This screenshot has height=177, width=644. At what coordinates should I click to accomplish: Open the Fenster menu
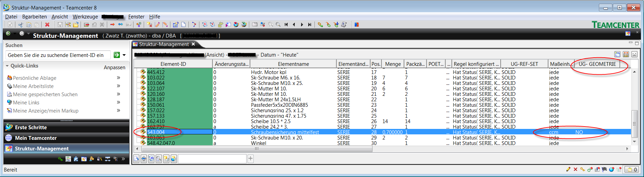(x=136, y=16)
